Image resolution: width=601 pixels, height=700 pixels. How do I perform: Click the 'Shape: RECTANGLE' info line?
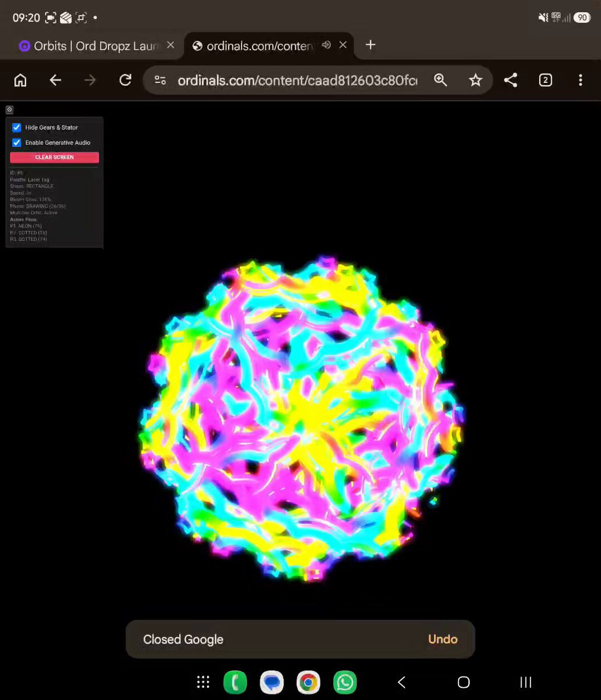click(32, 186)
